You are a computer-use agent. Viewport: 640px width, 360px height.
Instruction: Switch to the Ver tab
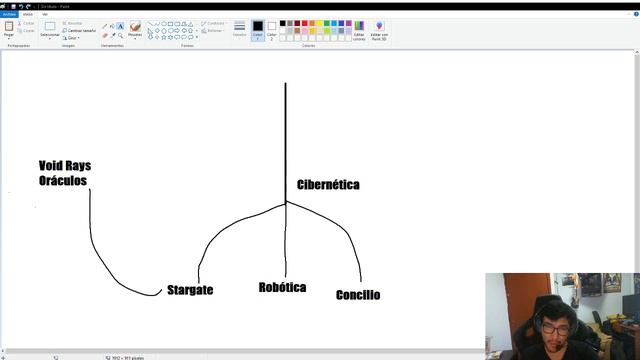point(45,14)
